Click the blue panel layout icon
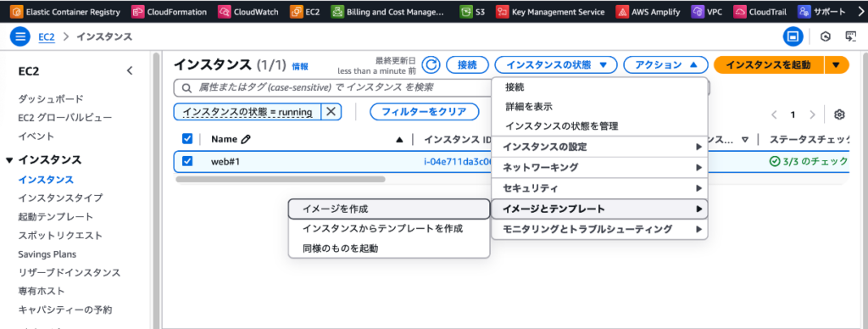 (x=793, y=37)
